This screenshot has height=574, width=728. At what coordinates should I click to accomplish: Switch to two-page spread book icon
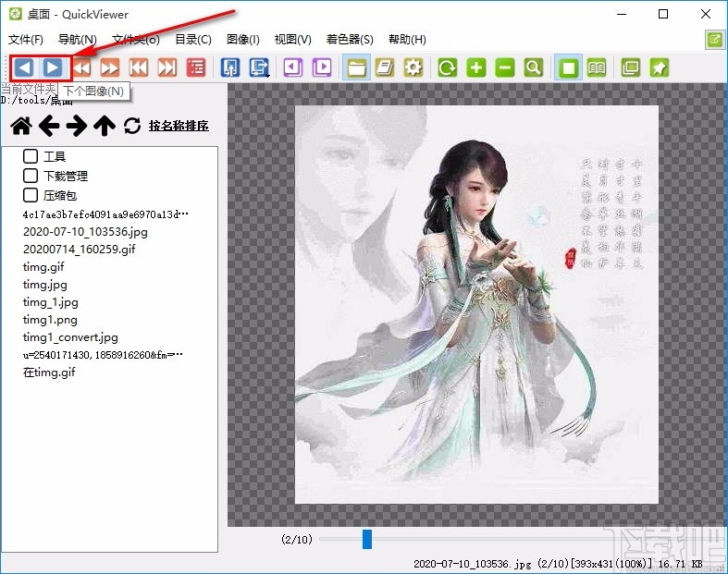click(597, 67)
